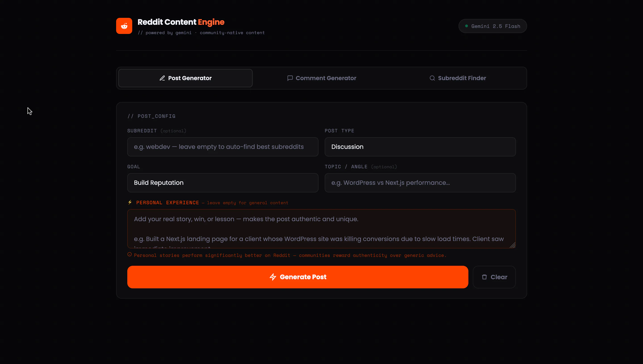
Task: Click the Gemini 2.5 Flash badge
Action: click(493, 26)
